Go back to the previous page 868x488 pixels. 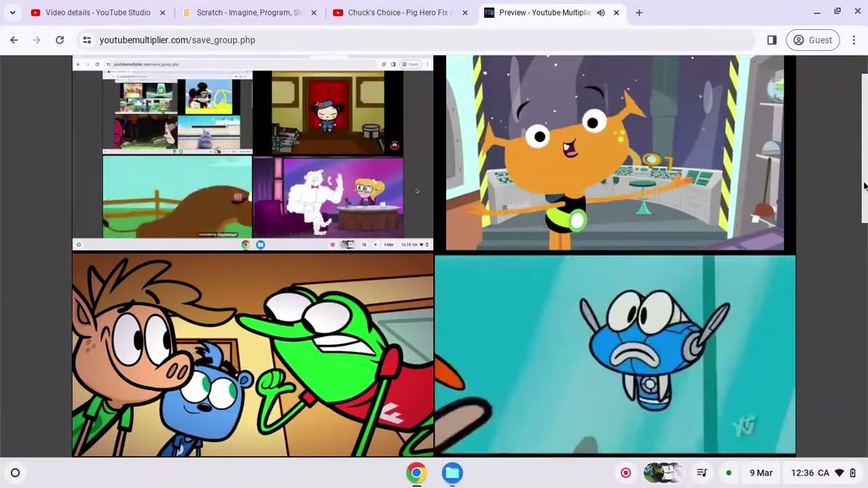[x=14, y=40]
